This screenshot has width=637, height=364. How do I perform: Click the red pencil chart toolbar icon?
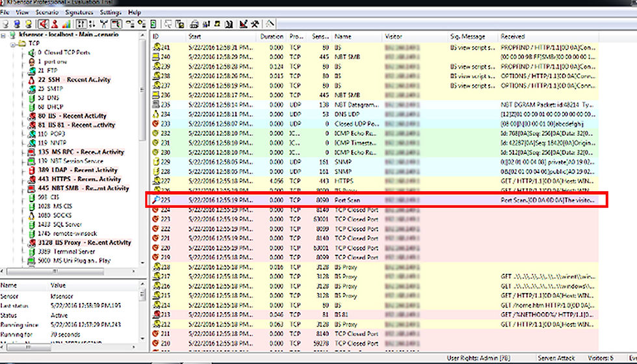point(243,24)
